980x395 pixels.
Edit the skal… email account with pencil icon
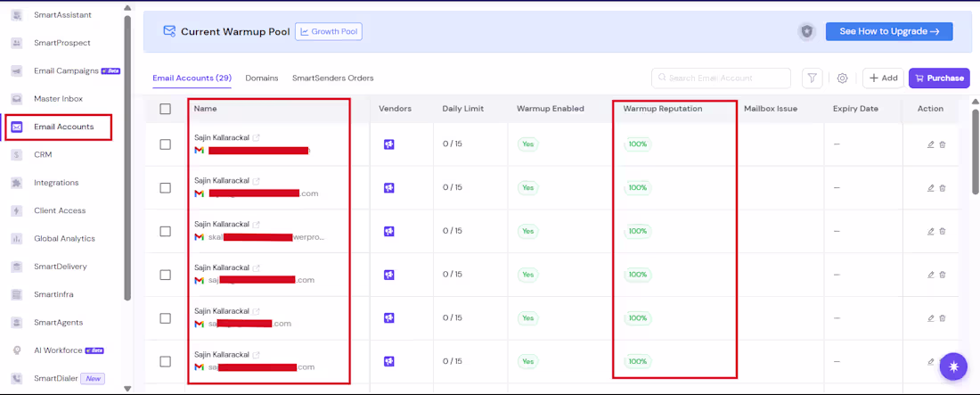click(931, 232)
